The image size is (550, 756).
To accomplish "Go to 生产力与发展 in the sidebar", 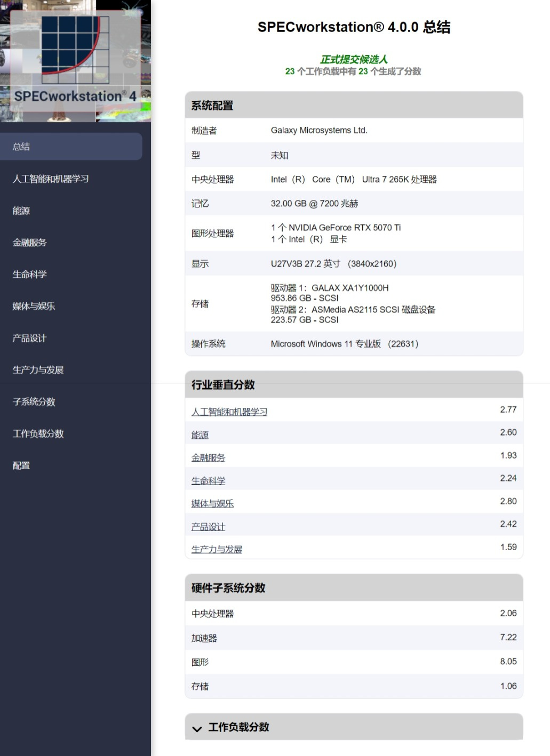I will click(38, 370).
